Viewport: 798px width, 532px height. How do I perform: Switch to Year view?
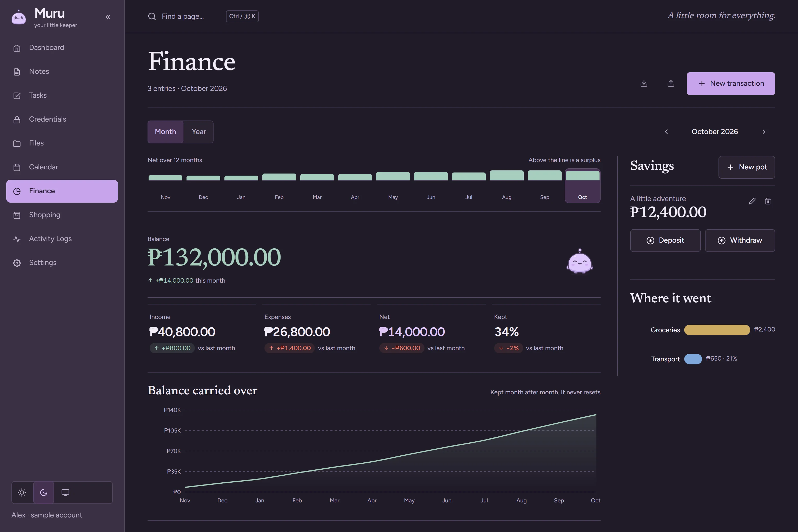click(x=199, y=132)
